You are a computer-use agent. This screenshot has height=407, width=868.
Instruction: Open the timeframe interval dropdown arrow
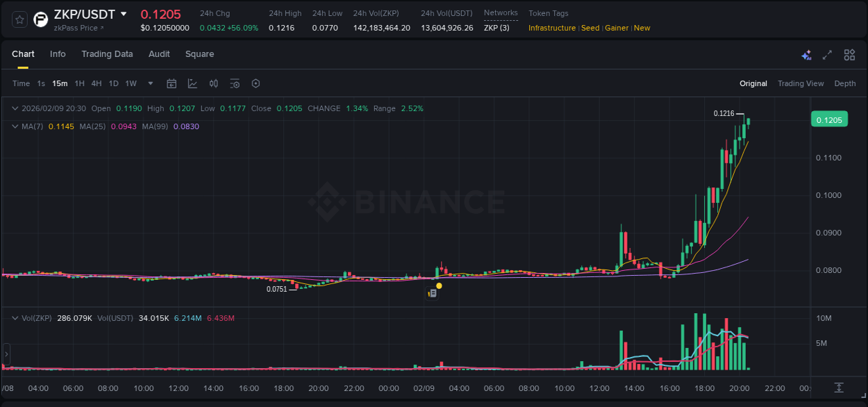point(149,83)
